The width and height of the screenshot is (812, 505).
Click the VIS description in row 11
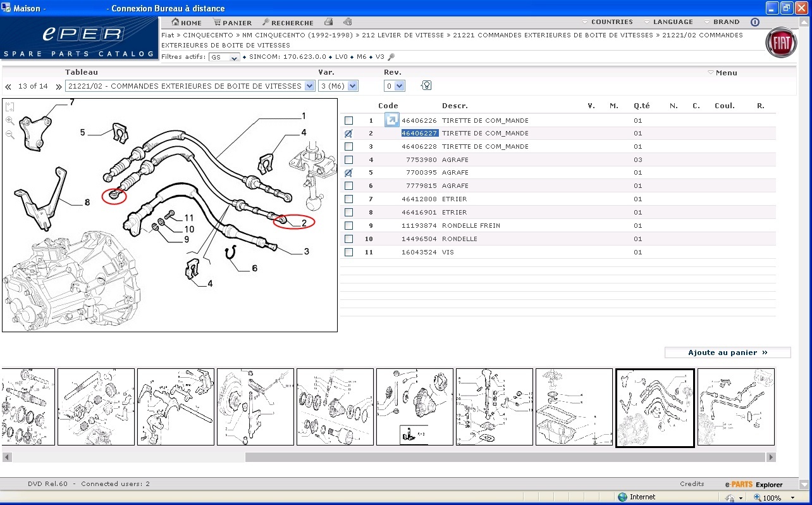[447, 253]
